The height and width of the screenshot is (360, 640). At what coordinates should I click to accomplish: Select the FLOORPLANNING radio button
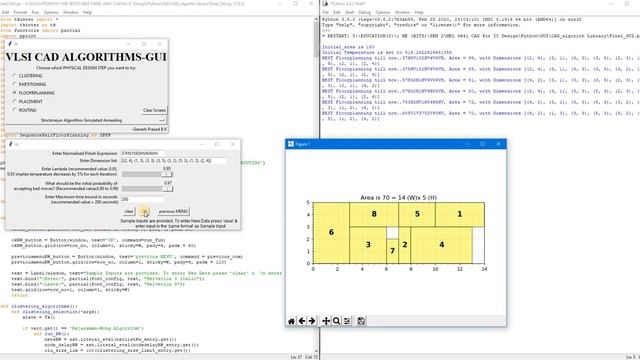click(15, 93)
